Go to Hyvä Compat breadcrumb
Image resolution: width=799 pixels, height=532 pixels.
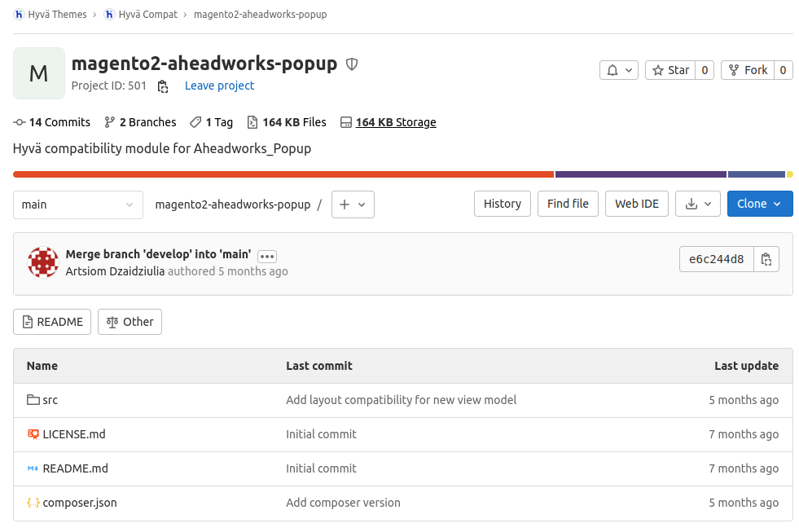pos(147,15)
